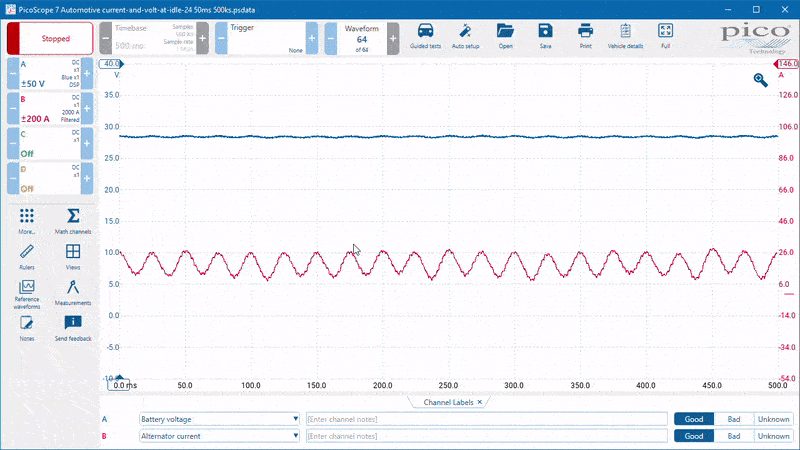Screen dimensions: 800x450
Task: Increase channel A voltage range with plus
Action: tap(87, 73)
